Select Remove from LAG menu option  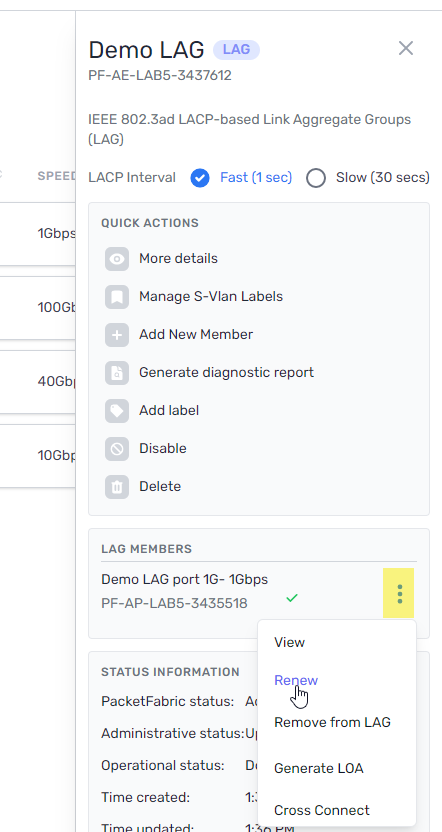(332, 722)
